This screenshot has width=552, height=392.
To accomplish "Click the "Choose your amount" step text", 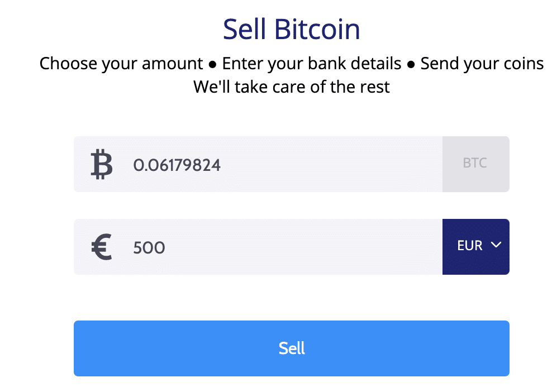I will [121, 64].
